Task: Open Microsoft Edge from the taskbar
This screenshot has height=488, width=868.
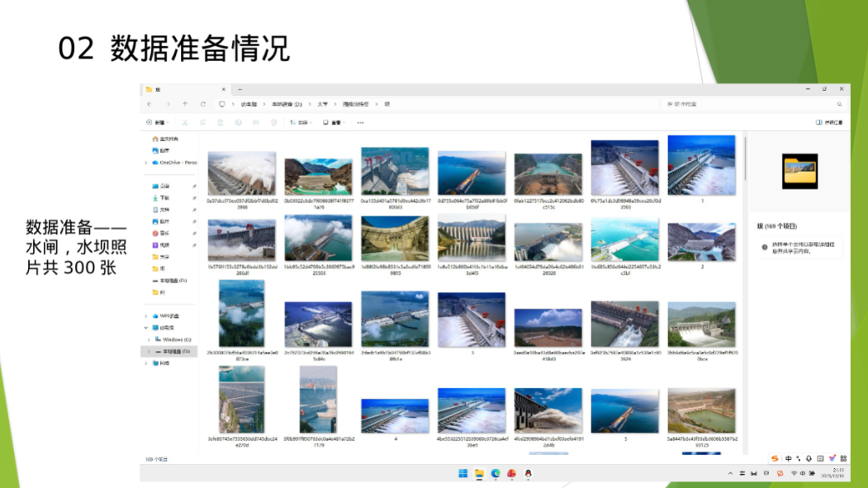Action: (x=496, y=473)
